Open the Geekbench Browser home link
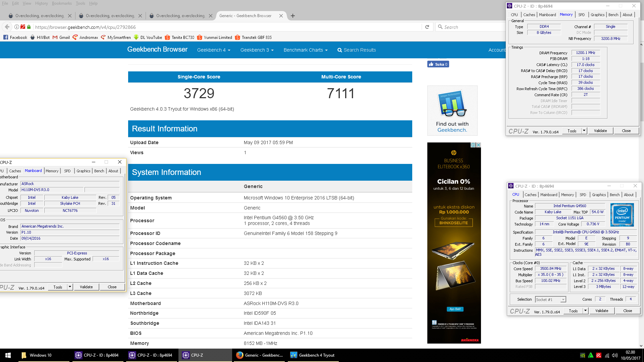This screenshot has height=362, width=644. point(157,49)
